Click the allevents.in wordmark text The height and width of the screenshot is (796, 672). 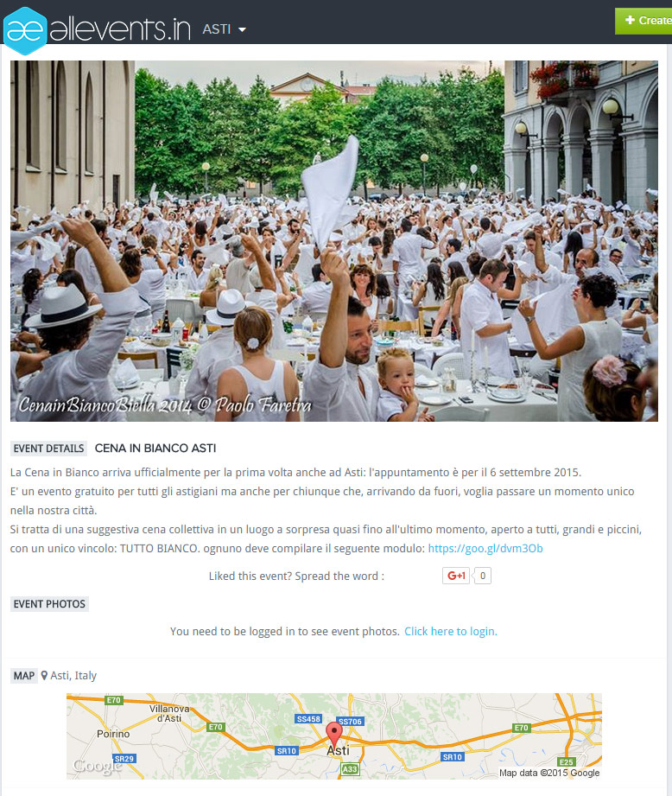click(120, 29)
